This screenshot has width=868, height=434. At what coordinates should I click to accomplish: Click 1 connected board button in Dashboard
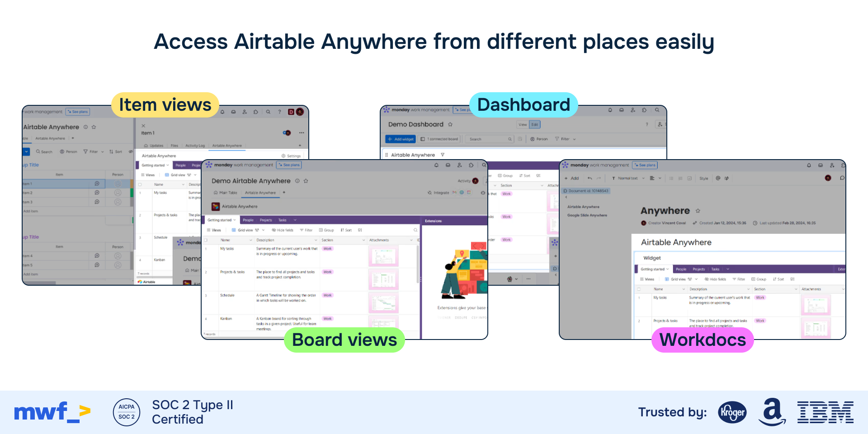tap(439, 139)
